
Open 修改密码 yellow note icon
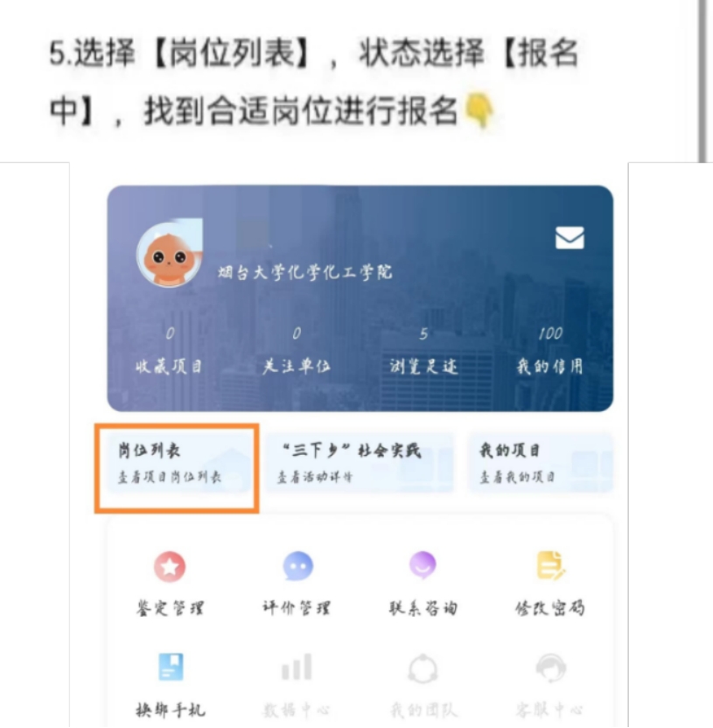(x=551, y=565)
